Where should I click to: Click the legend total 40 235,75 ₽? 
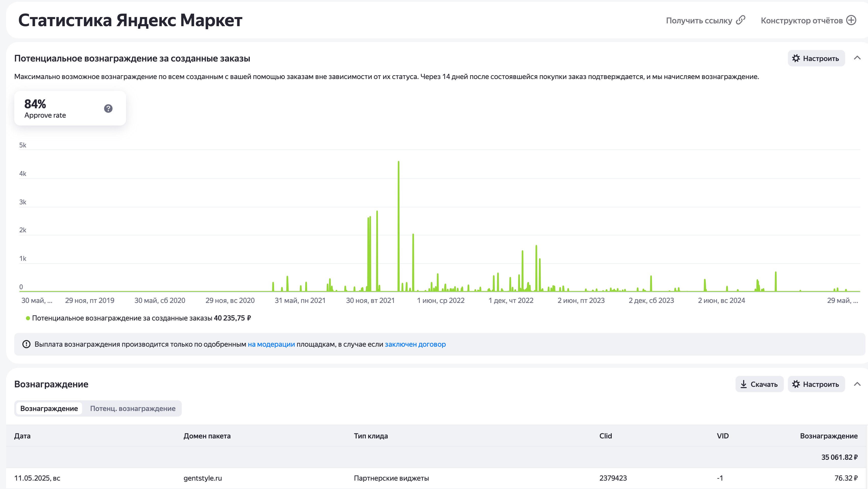click(232, 318)
